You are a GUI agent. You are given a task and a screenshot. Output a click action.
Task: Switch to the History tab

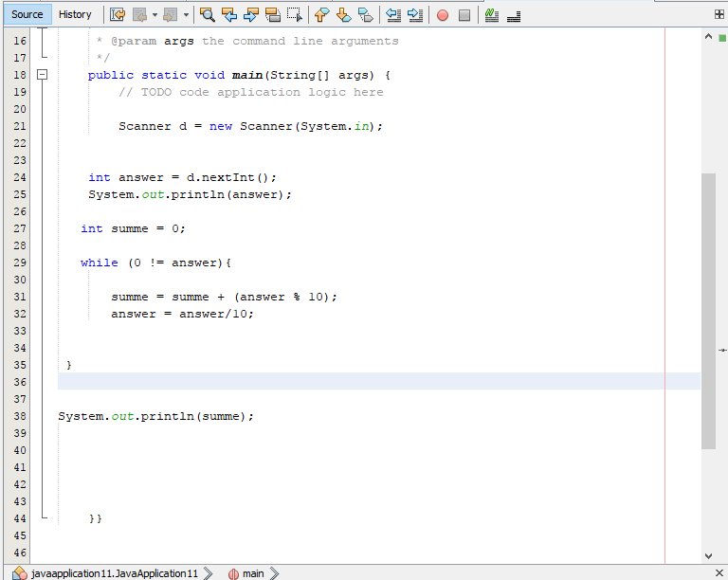point(75,14)
